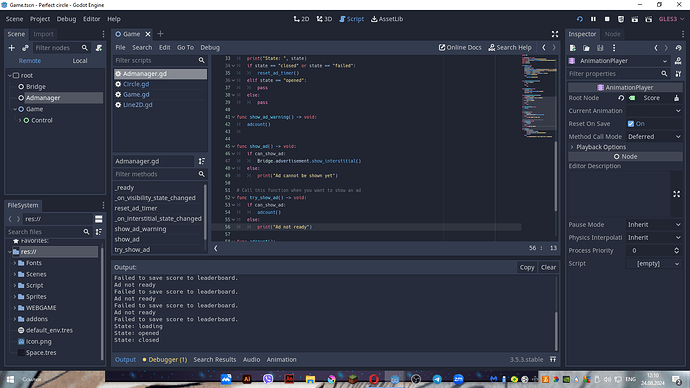690x388 pixels.
Task: Open Inspector extra options dots
Action: 614,48
